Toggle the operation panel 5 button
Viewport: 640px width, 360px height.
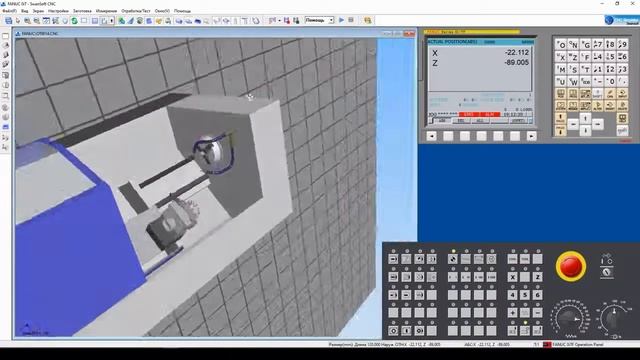(525, 295)
